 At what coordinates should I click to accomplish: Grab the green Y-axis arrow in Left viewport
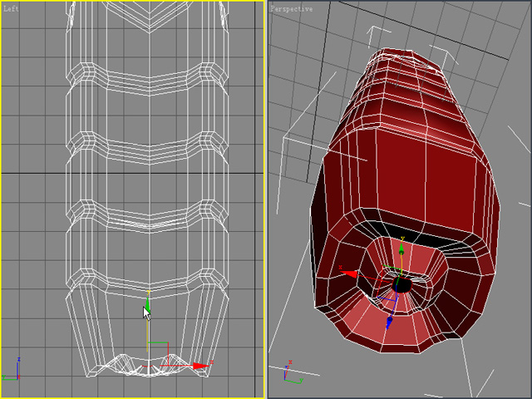point(148,303)
